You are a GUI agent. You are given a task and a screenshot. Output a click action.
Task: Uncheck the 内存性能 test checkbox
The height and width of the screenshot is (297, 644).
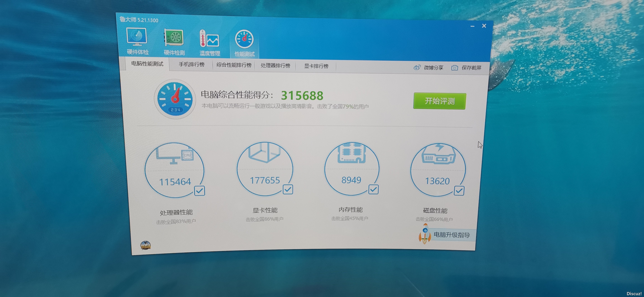(373, 189)
